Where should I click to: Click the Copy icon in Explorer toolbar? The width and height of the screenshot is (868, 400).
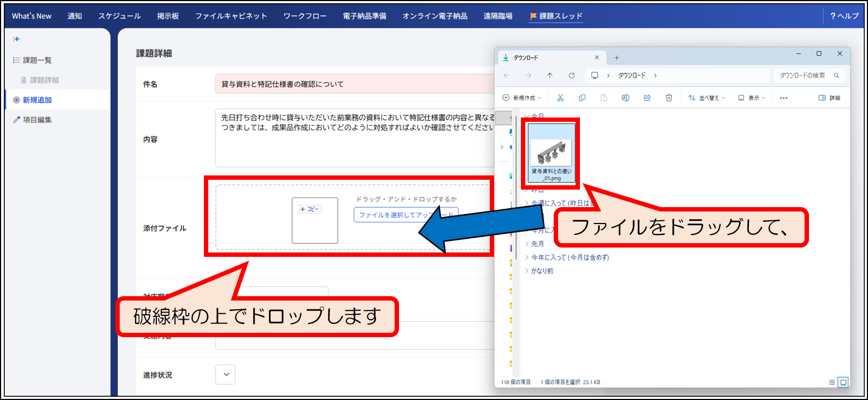[x=582, y=98]
